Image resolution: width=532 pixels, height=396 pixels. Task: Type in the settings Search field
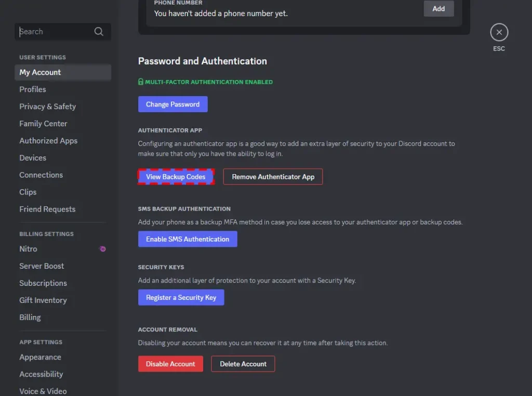55,32
